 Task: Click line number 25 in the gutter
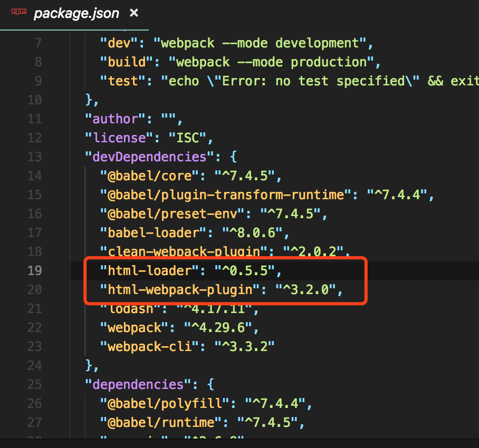pyautogui.click(x=34, y=385)
